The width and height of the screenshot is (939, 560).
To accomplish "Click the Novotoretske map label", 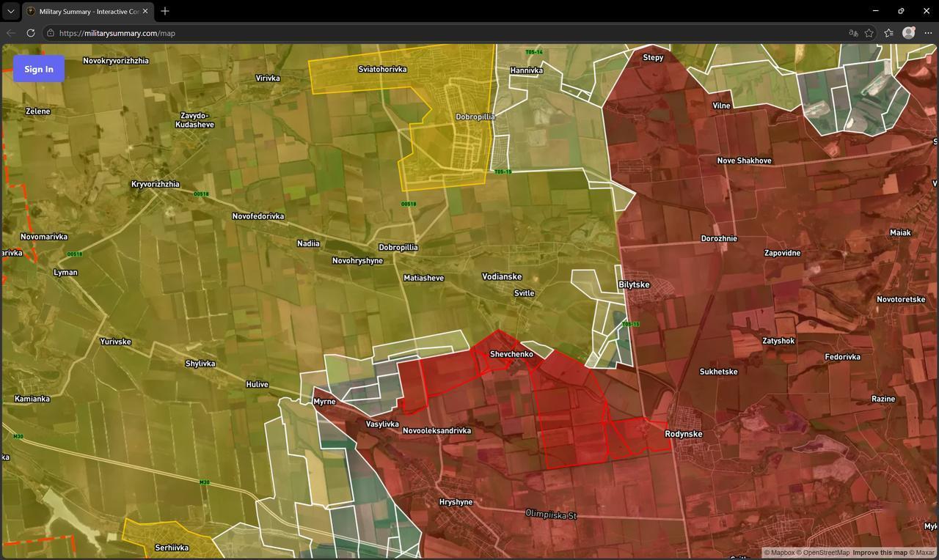I will pyautogui.click(x=901, y=299).
